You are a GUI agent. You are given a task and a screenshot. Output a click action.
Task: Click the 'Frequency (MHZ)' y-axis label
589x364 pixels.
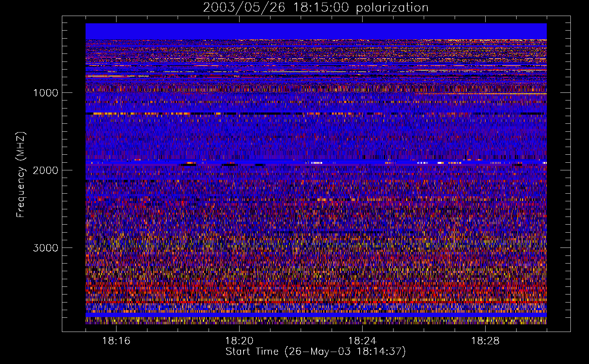[20, 175]
